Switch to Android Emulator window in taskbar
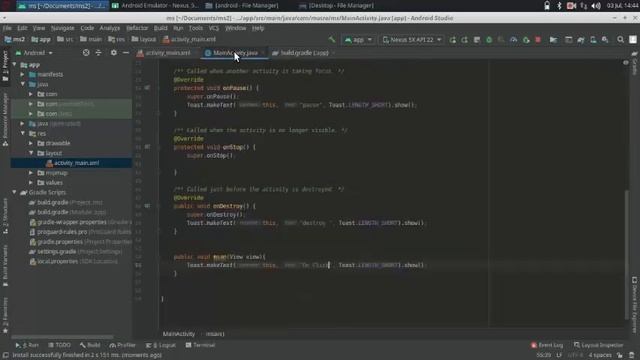The height and width of the screenshot is (360, 640). pyautogui.click(x=155, y=6)
